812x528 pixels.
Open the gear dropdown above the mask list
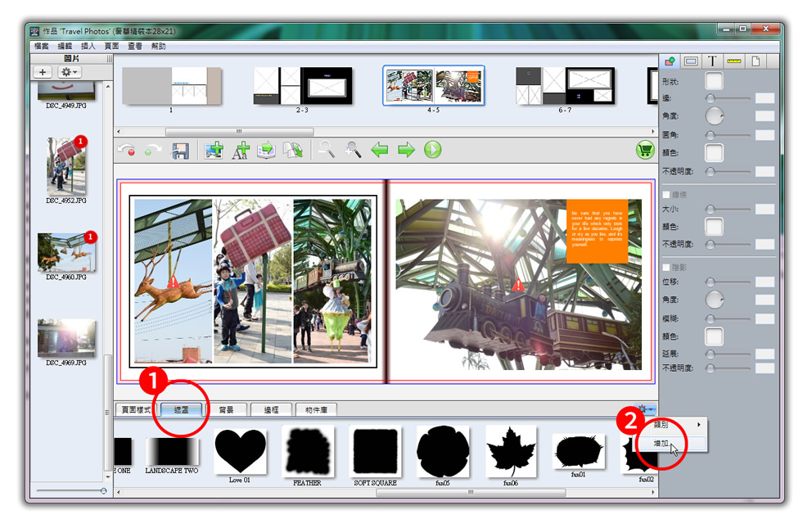(647, 408)
